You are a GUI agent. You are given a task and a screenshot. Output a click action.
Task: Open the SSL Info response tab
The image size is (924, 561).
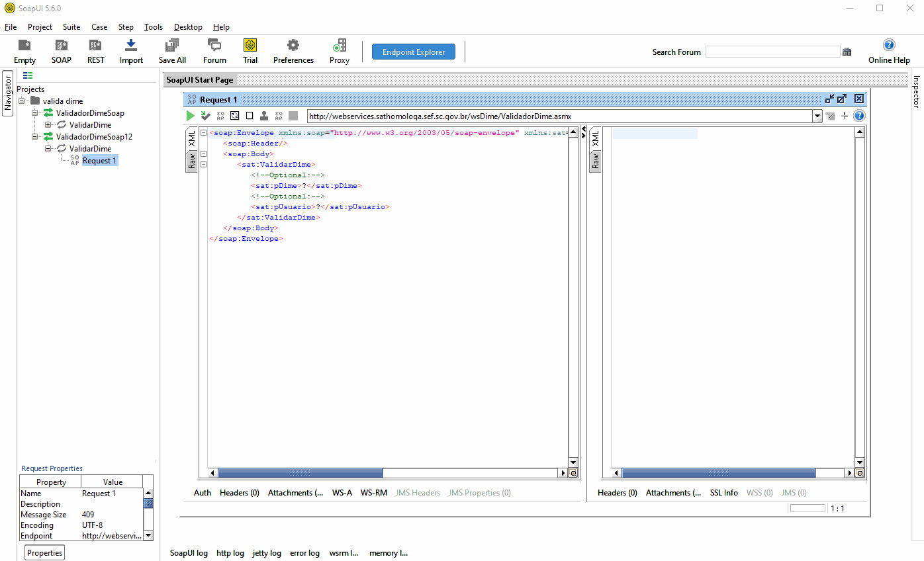724,493
